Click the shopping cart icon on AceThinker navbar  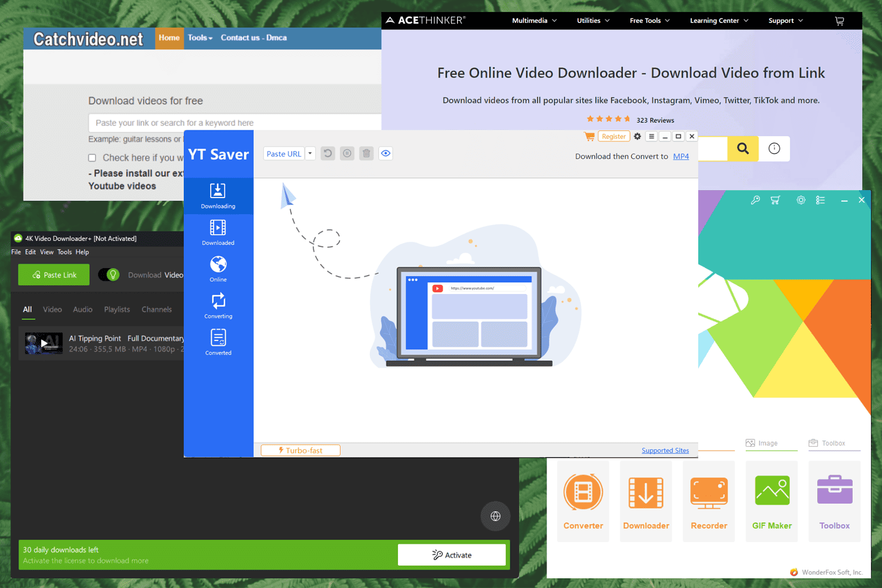point(839,20)
